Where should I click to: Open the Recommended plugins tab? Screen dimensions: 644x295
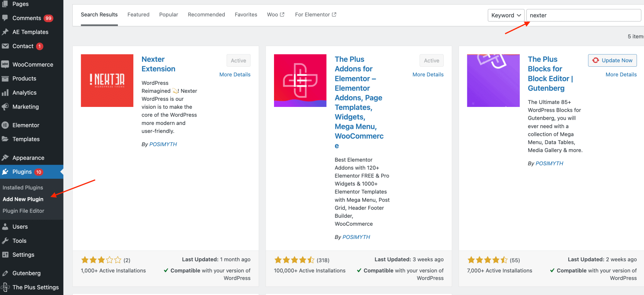pyautogui.click(x=206, y=14)
